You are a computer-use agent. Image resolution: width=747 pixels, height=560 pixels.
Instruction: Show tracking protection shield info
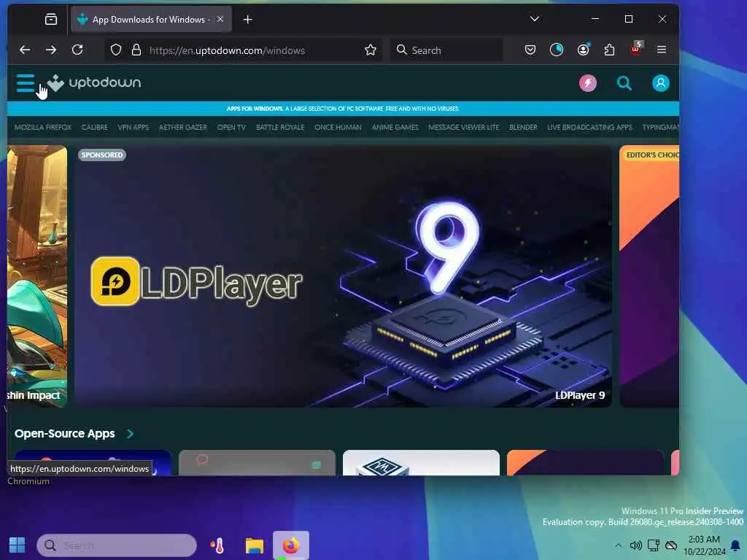click(x=116, y=50)
